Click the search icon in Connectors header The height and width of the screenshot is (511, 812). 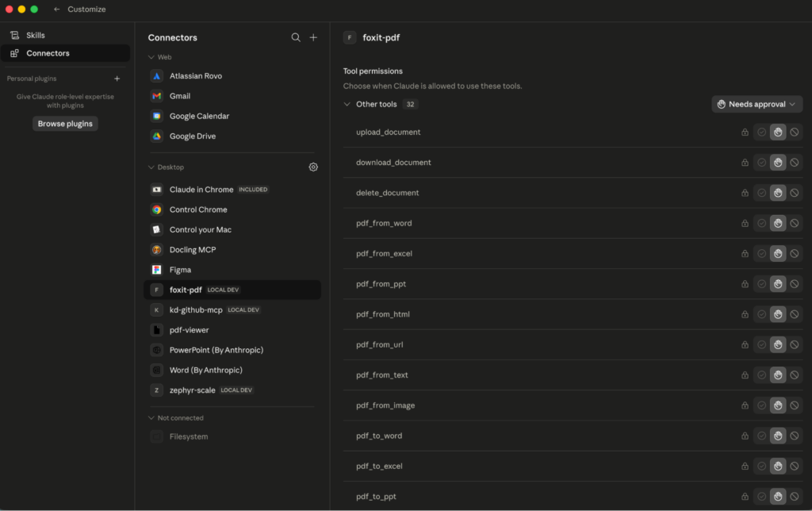click(x=296, y=37)
